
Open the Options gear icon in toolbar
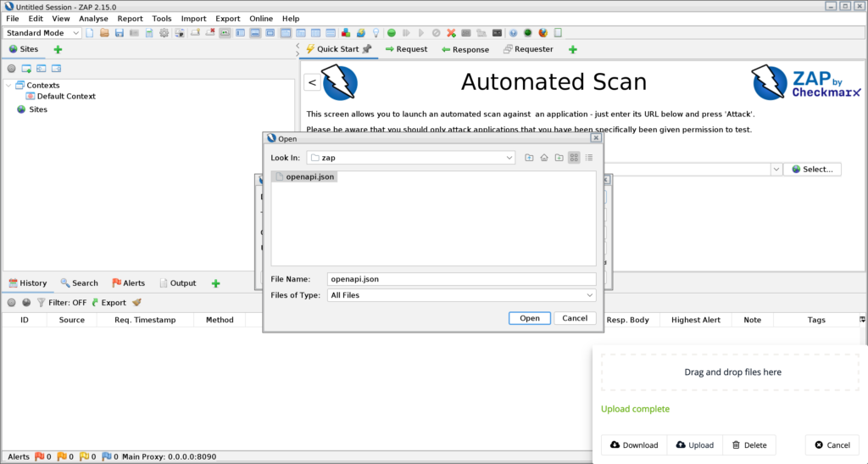point(164,33)
